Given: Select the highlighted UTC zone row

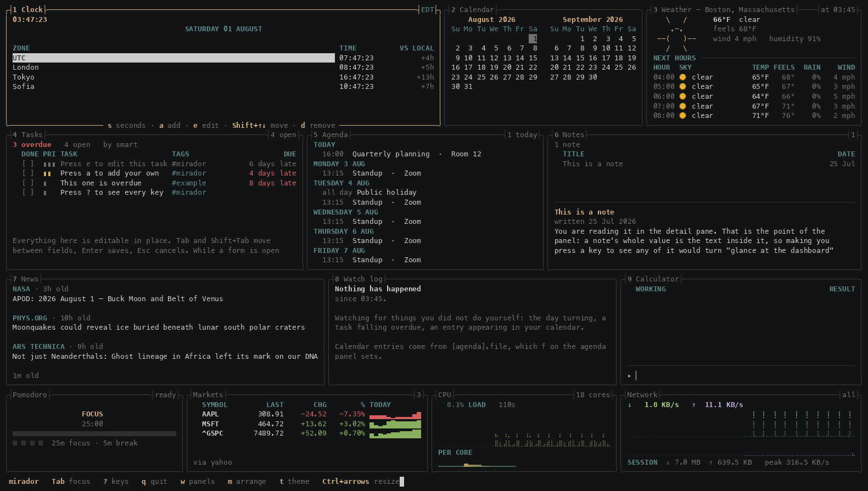Looking at the screenshot, I should click(223, 58).
